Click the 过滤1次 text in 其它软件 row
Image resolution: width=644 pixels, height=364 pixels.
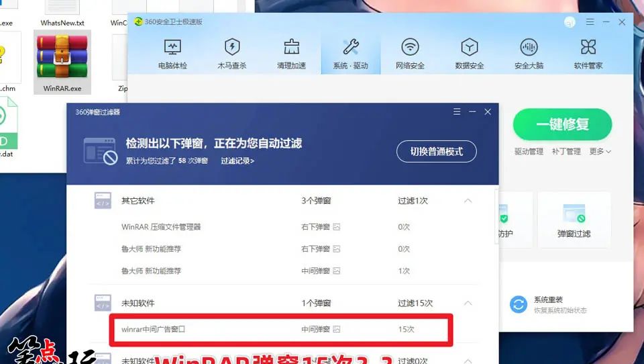point(413,201)
